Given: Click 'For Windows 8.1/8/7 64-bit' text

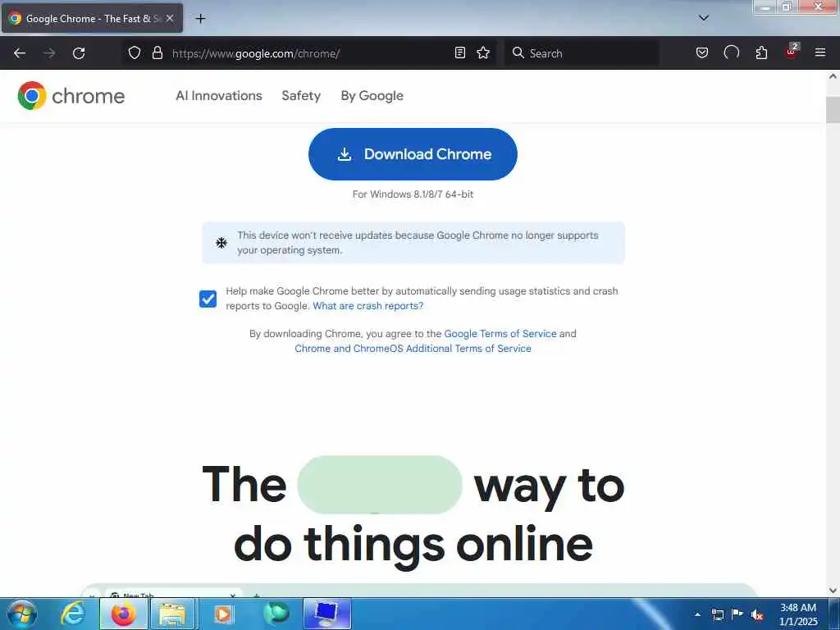Looking at the screenshot, I should pos(413,194).
